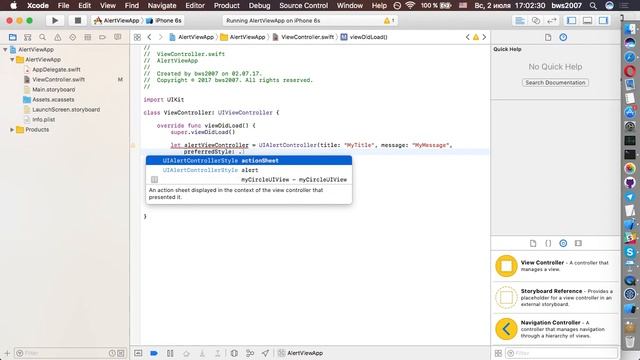This screenshot has height=360, width=640.
Task: Open the viewDidLoad() jump bar menu
Action: (x=364, y=37)
